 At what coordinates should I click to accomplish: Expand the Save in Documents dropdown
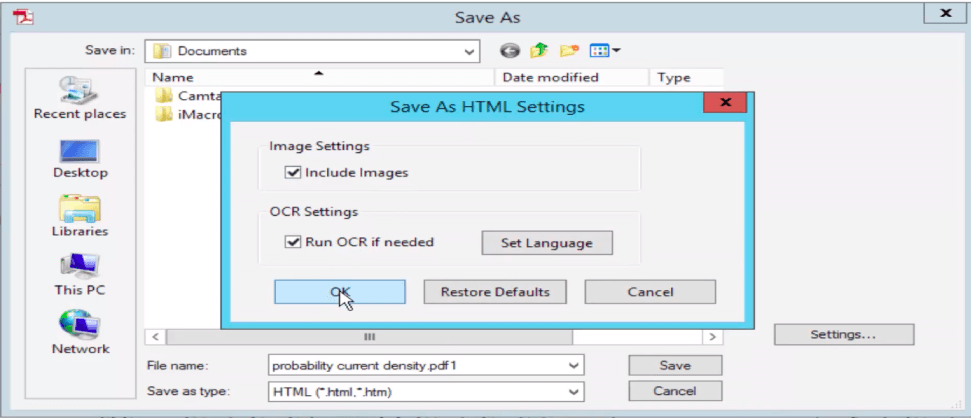click(469, 51)
